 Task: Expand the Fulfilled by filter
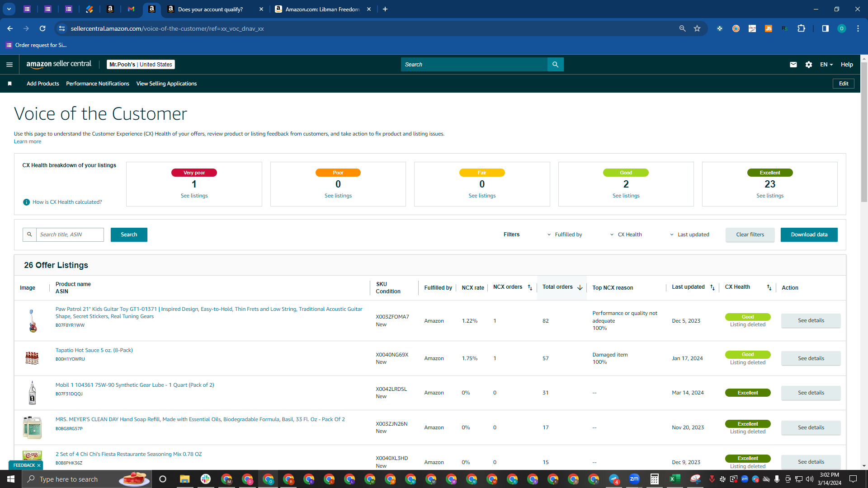pyautogui.click(x=565, y=235)
